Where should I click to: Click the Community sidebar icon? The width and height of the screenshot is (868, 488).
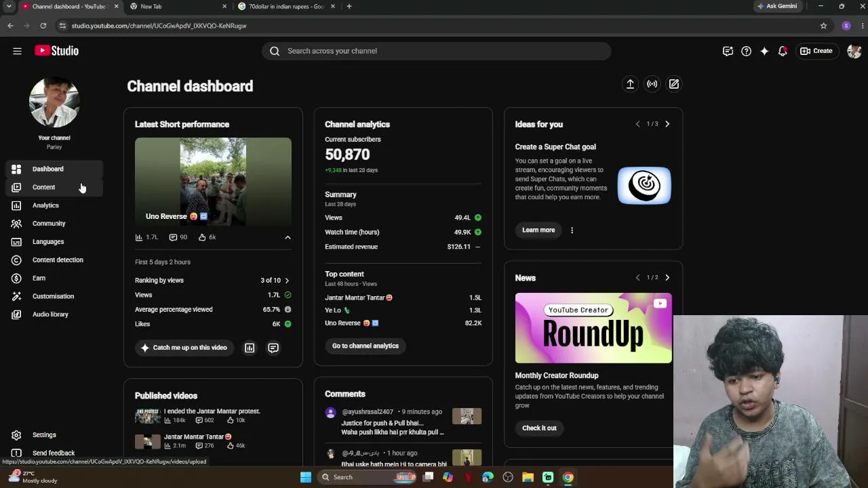pyautogui.click(x=16, y=224)
